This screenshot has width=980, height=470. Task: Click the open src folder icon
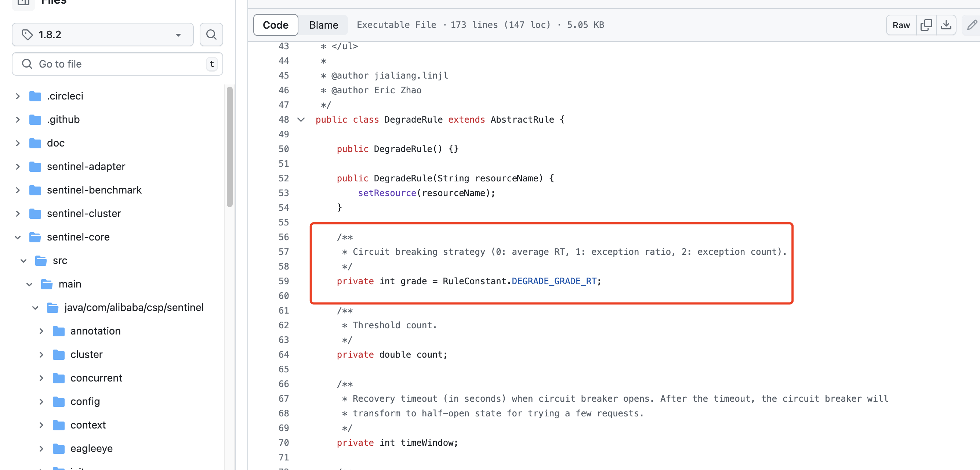(x=41, y=261)
